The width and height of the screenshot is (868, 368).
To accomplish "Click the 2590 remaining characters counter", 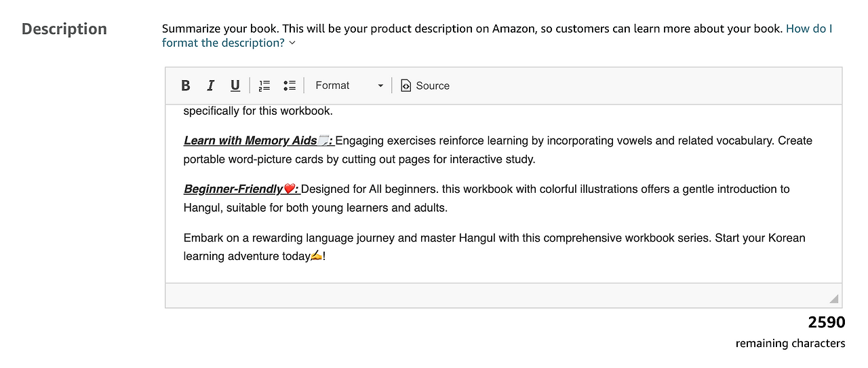I will [x=826, y=323].
